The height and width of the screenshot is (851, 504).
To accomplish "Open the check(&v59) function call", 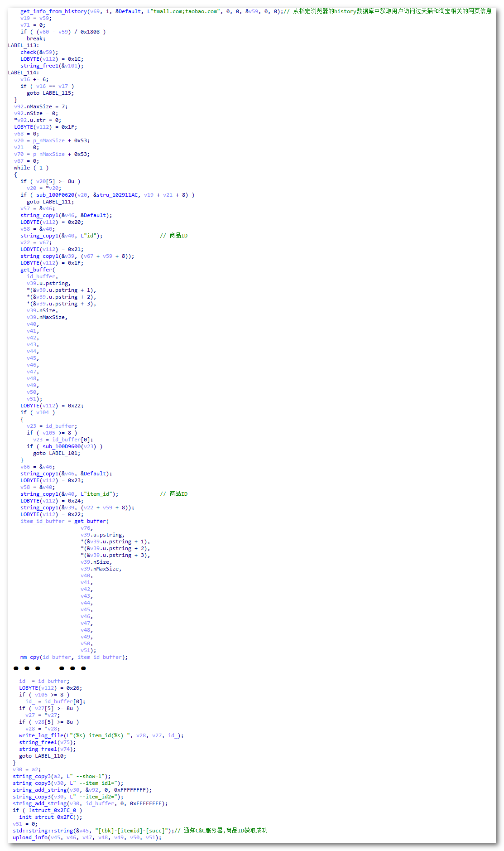I will tap(39, 52).
